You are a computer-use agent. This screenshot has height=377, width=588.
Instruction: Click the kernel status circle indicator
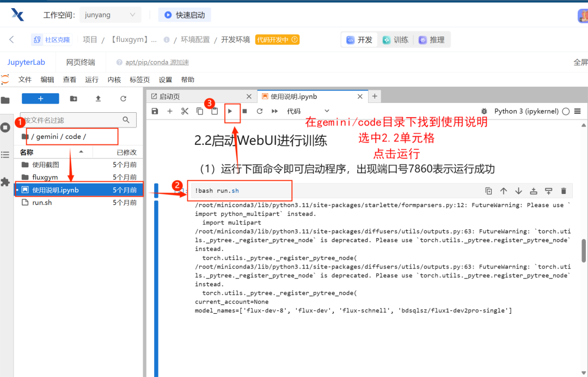566,111
